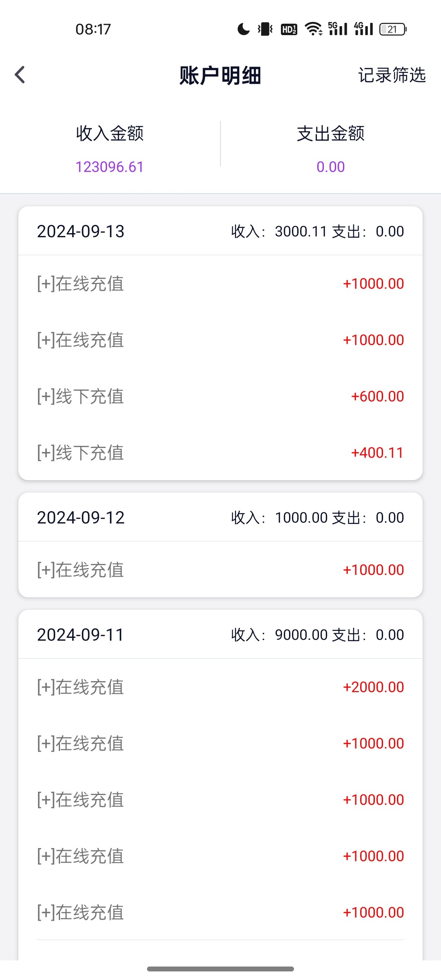This screenshot has height=980, width=441.
Task: Tap the vibrate mode icon
Action: point(265,29)
